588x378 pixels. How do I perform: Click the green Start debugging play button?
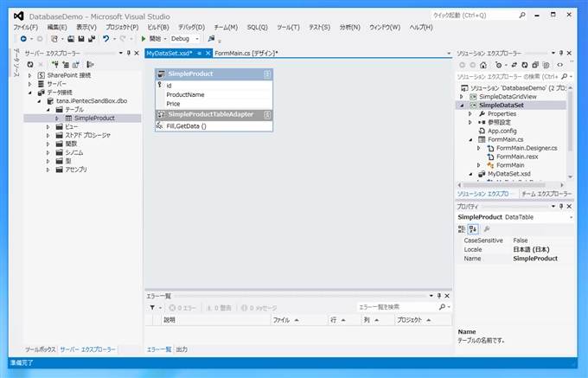tap(144, 39)
